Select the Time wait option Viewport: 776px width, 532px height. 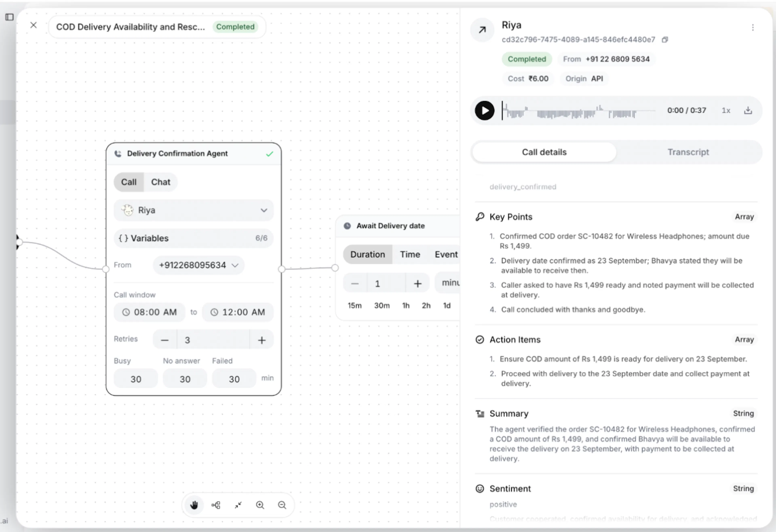tap(410, 254)
